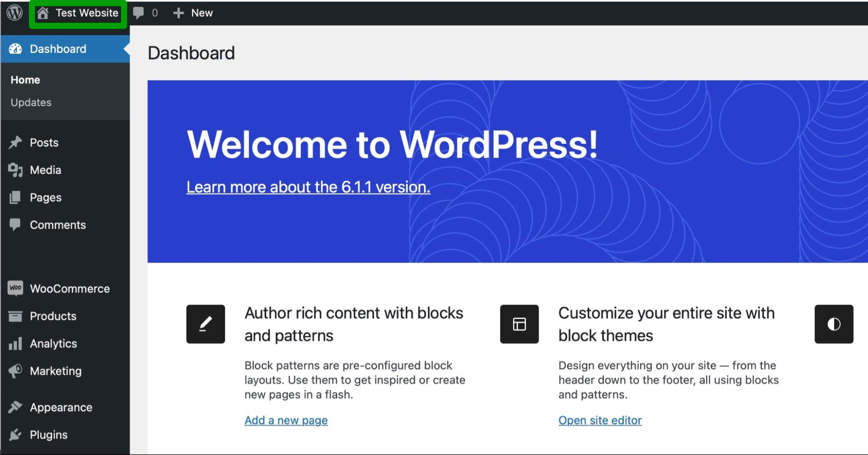
Task: Click the plus icon next to New
Action: (x=178, y=13)
